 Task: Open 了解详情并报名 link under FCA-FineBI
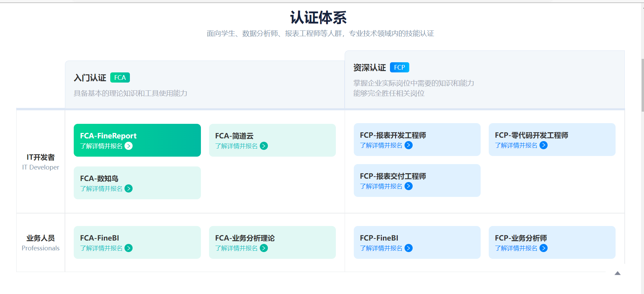(x=101, y=248)
